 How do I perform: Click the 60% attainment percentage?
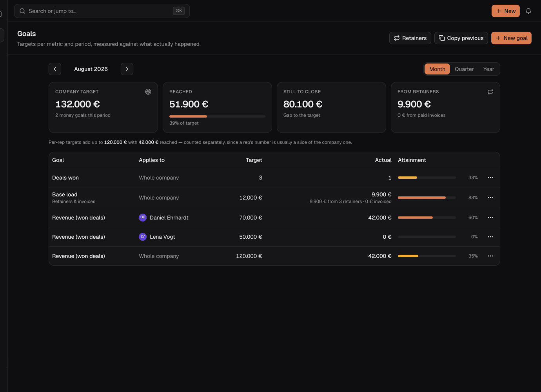[473, 218]
